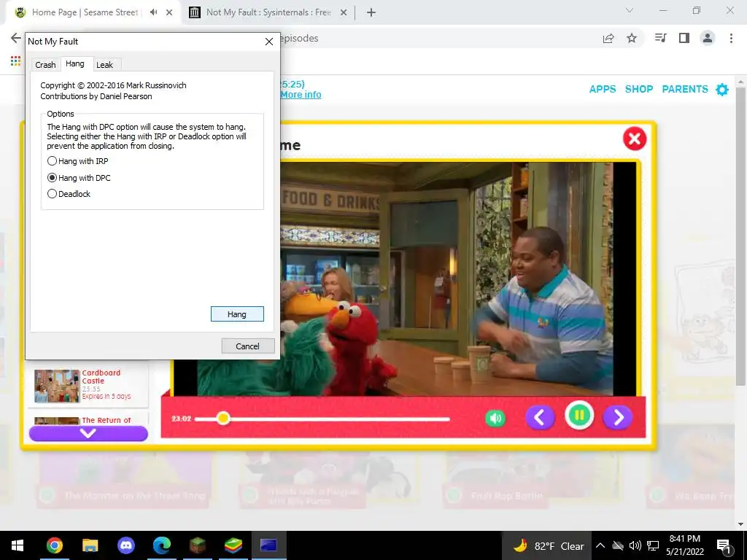Open the network status tray icon

(x=653, y=545)
